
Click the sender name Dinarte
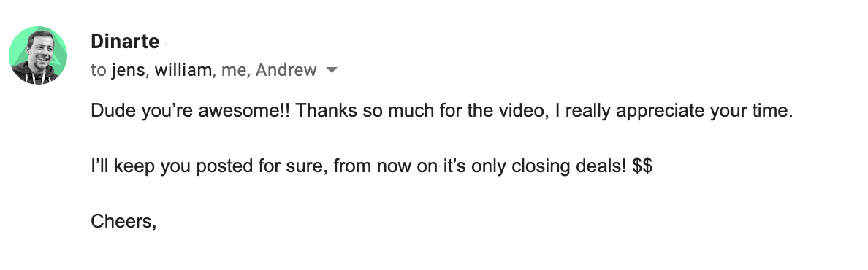pyautogui.click(x=125, y=42)
